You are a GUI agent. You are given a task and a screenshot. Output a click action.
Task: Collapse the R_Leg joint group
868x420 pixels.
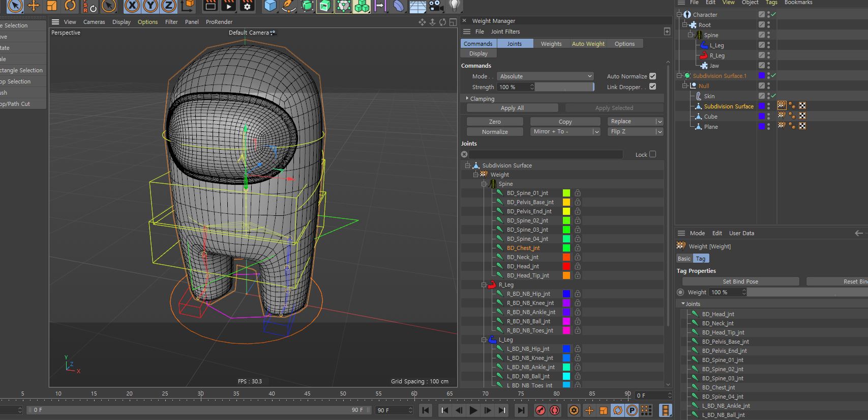484,285
